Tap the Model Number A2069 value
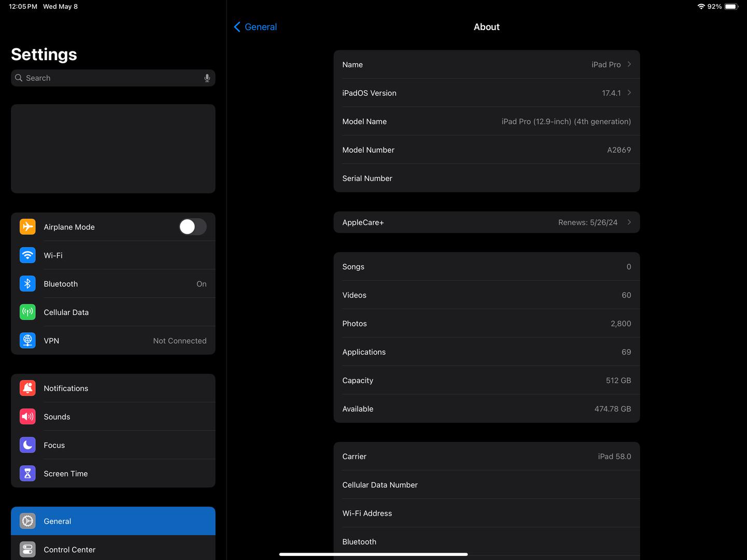Viewport: 747px width, 560px height. point(619,150)
